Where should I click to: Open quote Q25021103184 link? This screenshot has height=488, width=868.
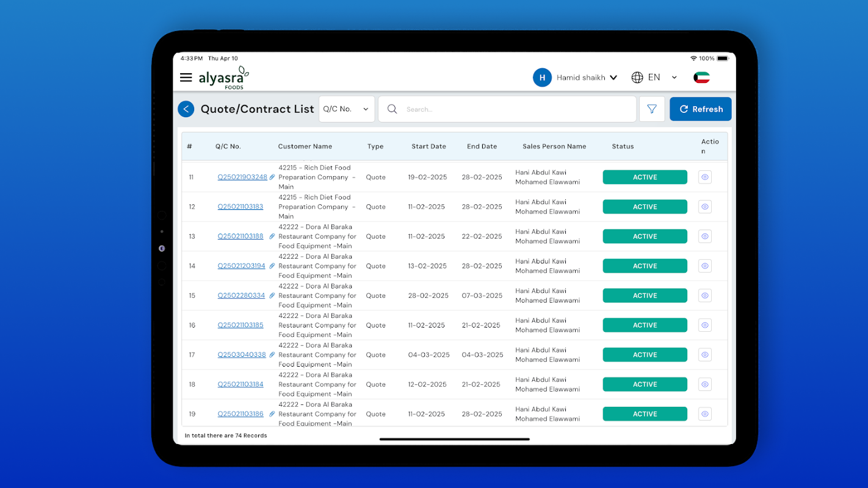coord(241,384)
